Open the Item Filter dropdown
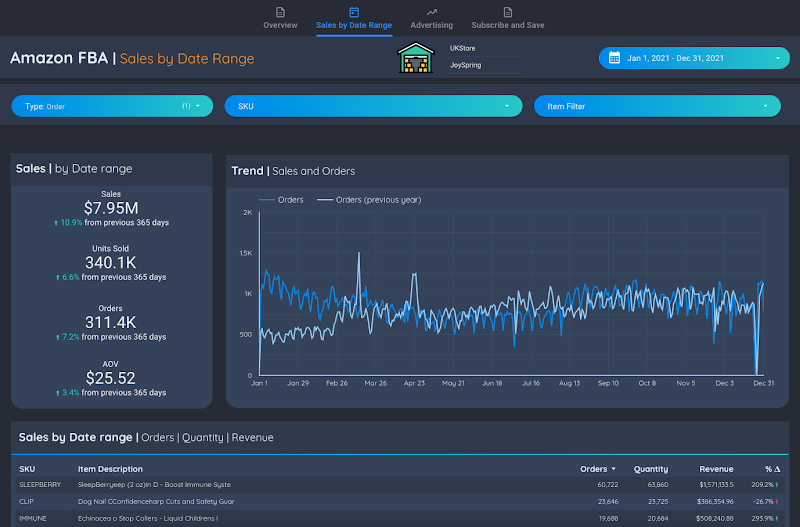Screen dimensions: 800x527 (657, 106)
